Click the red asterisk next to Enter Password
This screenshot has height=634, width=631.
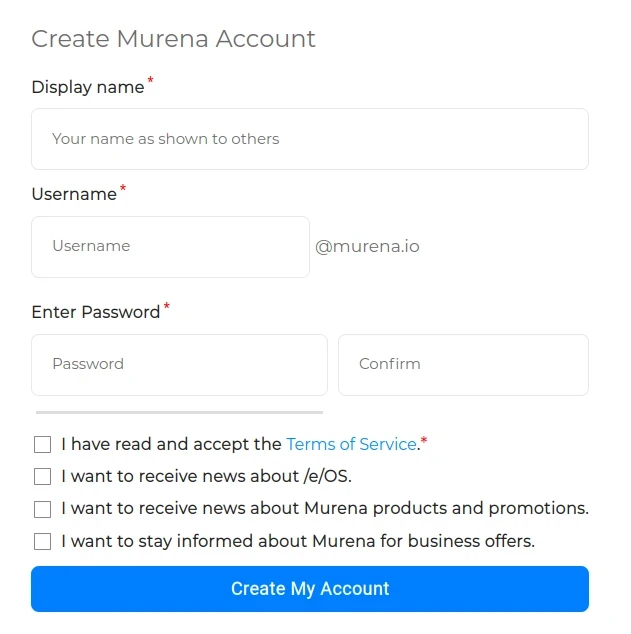pos(167,306)
